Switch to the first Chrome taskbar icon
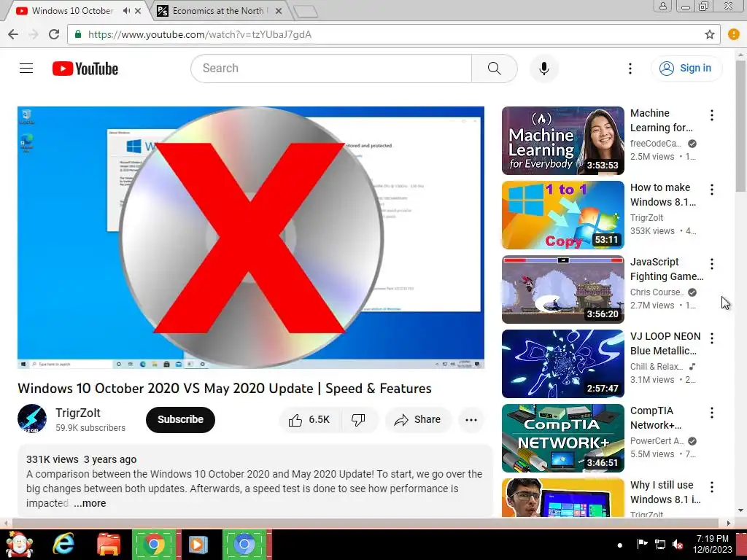The width and height of the screenshot is (747, 560). [153, 544]
